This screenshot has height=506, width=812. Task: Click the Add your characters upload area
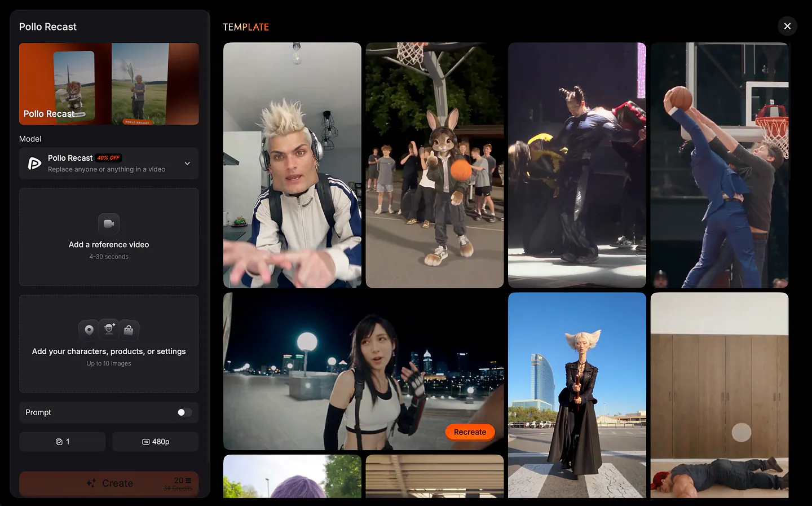[x=109, y=344]
